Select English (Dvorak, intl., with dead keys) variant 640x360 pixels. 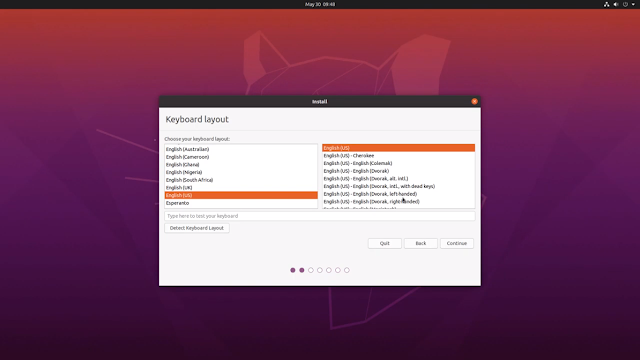398,186
